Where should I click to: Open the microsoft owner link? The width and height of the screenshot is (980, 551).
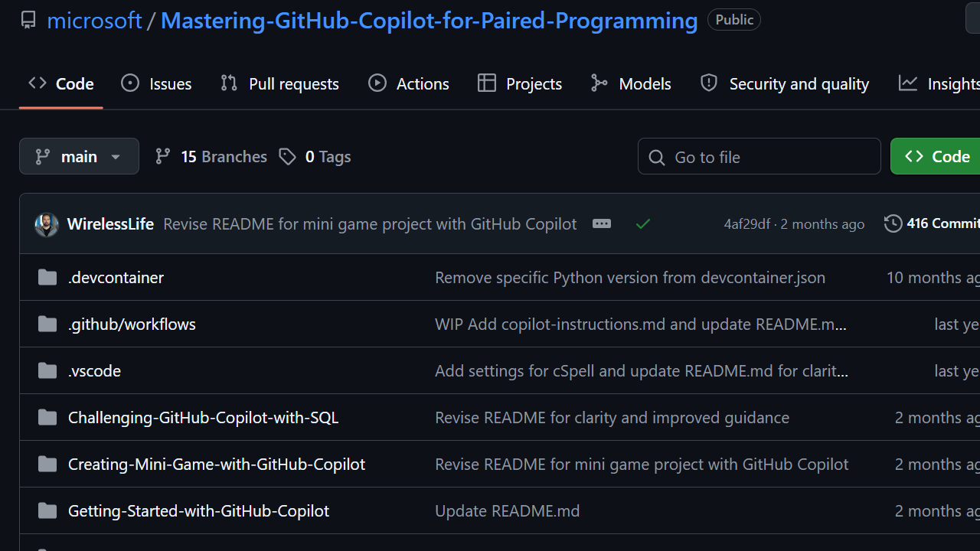pos(94,20)
